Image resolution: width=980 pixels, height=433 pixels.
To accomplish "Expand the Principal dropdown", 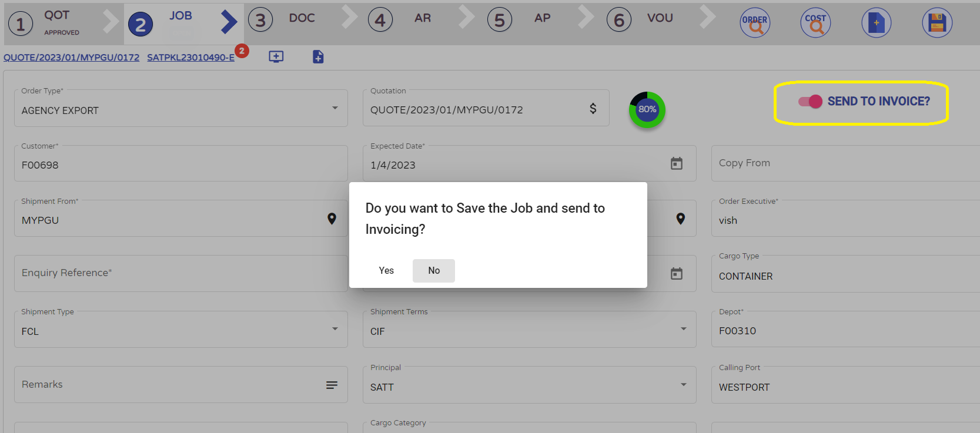I will 683,385.
